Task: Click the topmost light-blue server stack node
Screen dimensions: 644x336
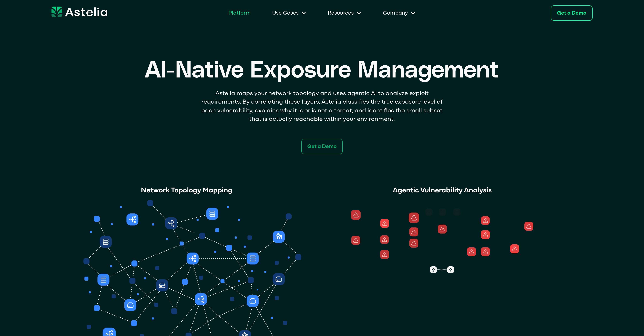Action: tap(212, 214)
